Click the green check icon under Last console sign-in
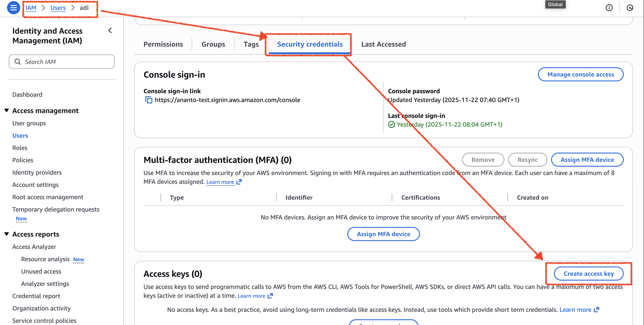This screenshot has height=325, width=644. pos(392,124)
